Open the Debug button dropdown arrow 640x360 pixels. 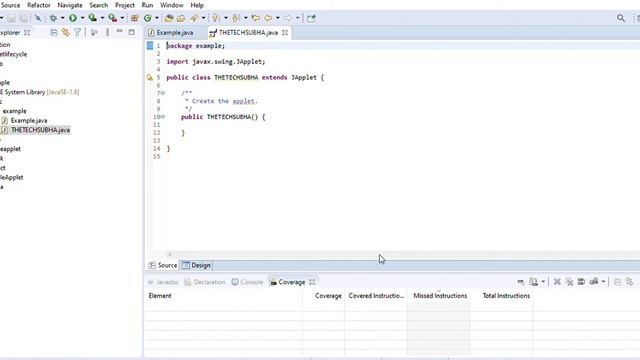(x=62, y=18)
